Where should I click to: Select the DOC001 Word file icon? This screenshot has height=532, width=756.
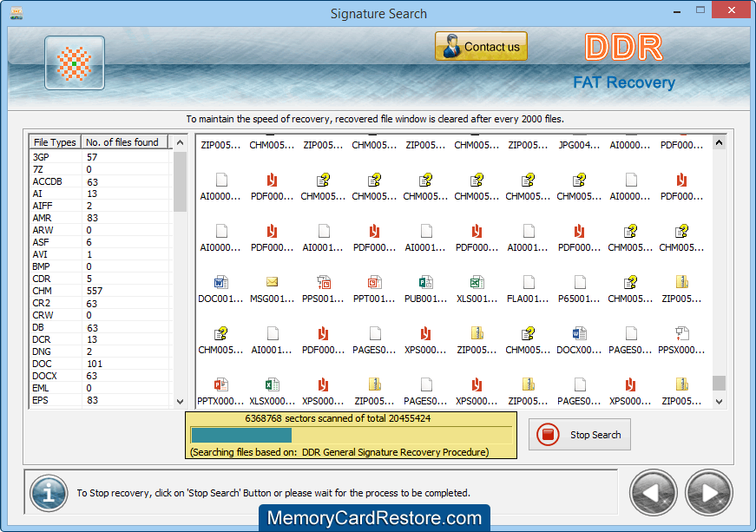click(x=220, y=282)
